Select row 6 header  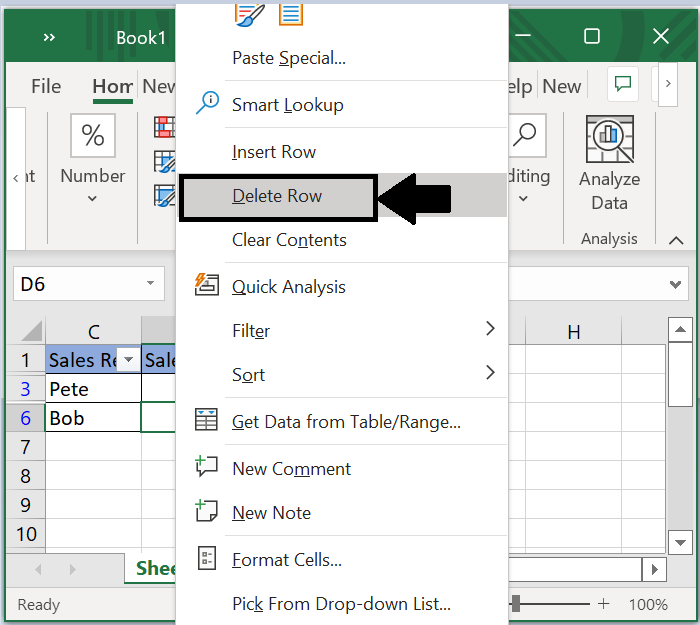pos(25,418)
